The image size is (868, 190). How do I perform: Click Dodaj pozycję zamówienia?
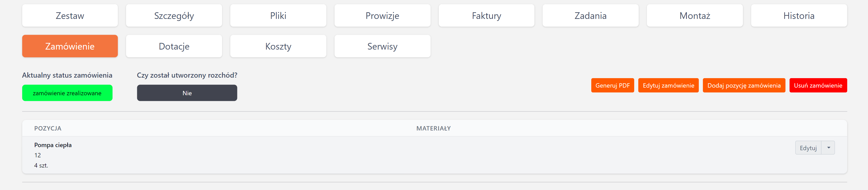tap(744, 86)
